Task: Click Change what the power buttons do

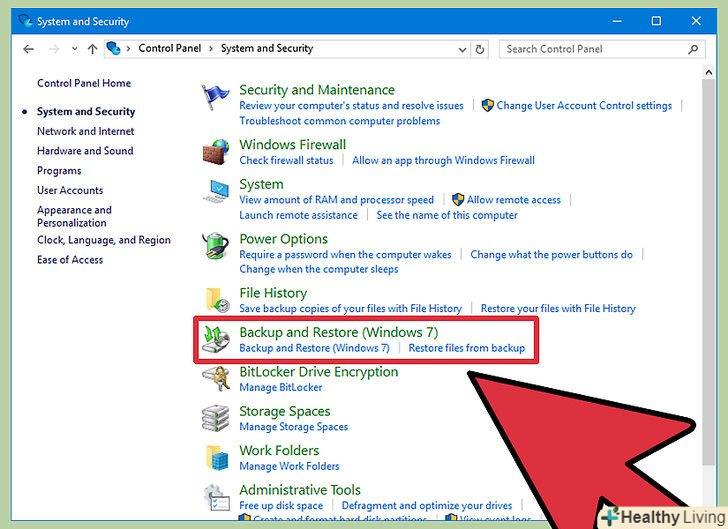Action: (551, 255)
